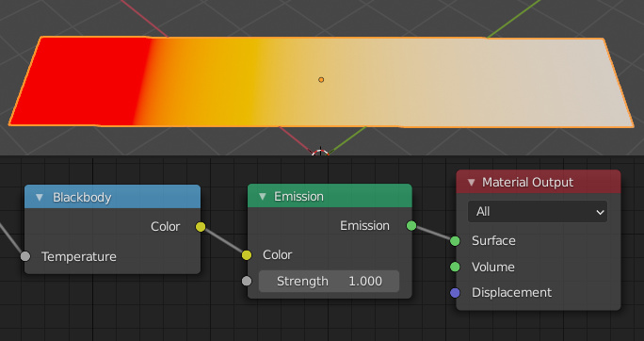Click the Temperature label in Blackbody node
Image resolution: width=644 pixels, height=341 pixels.
click(x=79, y=257)
